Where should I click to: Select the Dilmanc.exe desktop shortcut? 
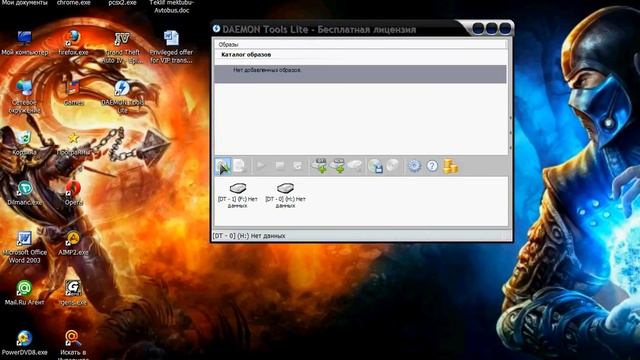[24, 193]
